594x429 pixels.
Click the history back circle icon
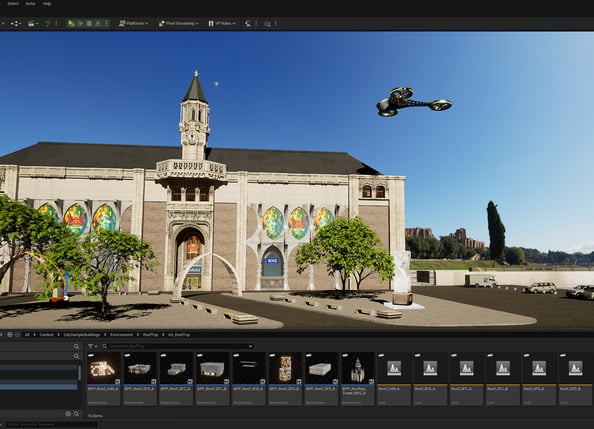(9, 335)
